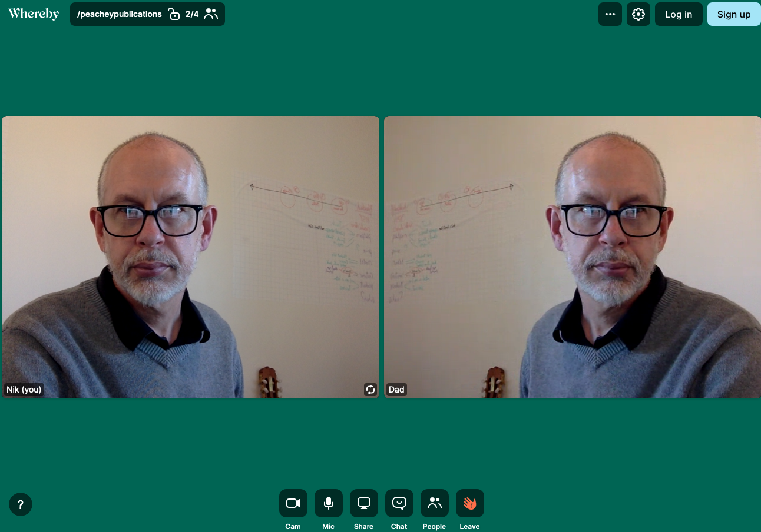Screen dimensions: 761x532
Task: Start screen sharing with Share
Action: [x=363, y=503]
